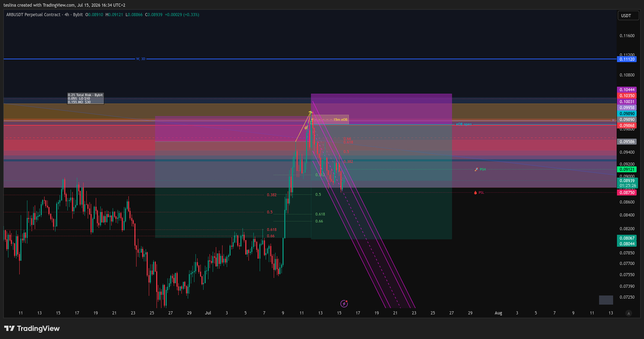Click the rocket PSH marker icon
Image resolution: width=644 pixels, height=339 pixels.
click(x=476, y=169)
